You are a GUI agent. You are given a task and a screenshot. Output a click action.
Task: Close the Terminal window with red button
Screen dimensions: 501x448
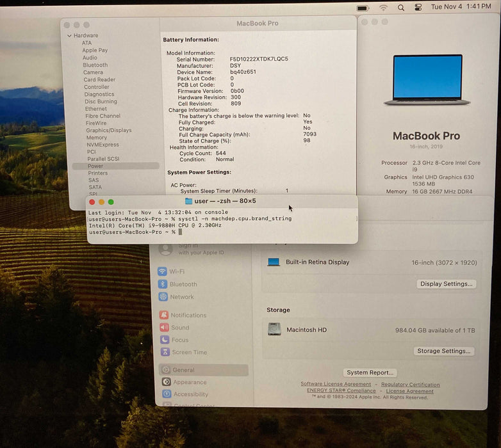(x=92, y=202)
